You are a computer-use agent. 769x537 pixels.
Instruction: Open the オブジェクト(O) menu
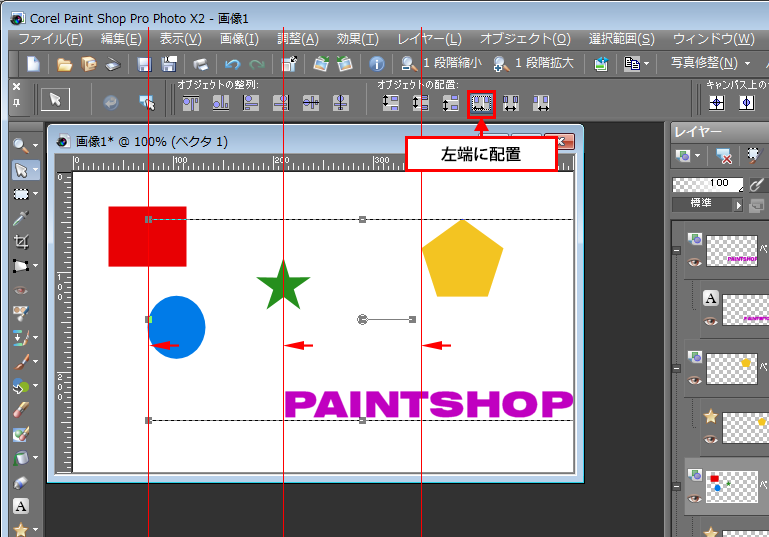tap(525, 39)
